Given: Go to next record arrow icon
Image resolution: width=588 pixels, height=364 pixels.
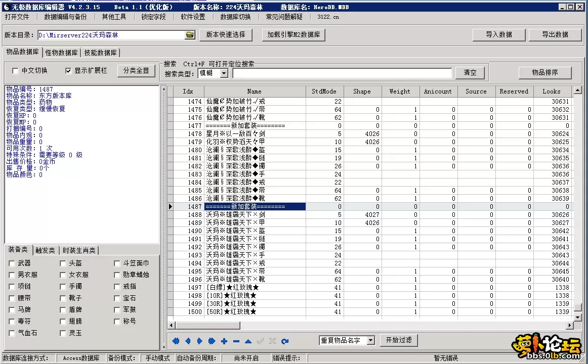Looking at the screenshot, I should pos(200,341).
